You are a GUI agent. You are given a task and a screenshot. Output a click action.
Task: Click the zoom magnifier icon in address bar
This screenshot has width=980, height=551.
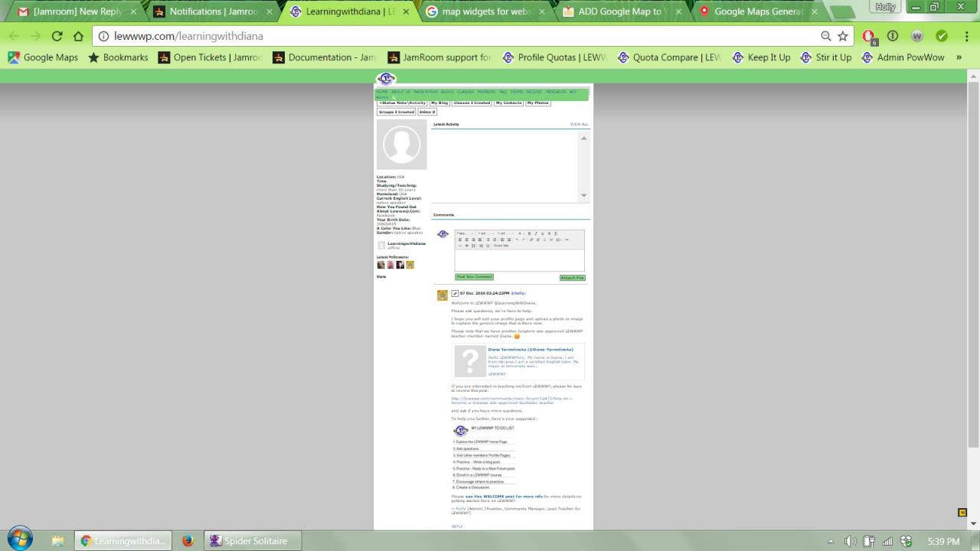point(825,36)
